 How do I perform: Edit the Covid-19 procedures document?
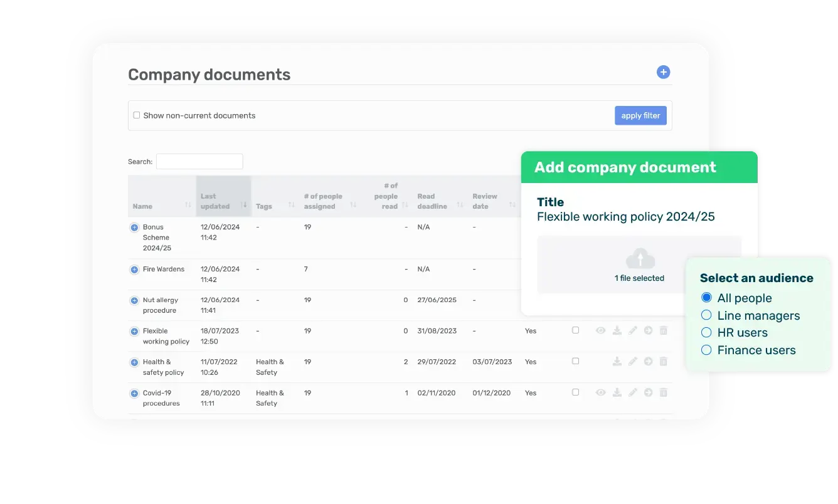pos(632,392)
